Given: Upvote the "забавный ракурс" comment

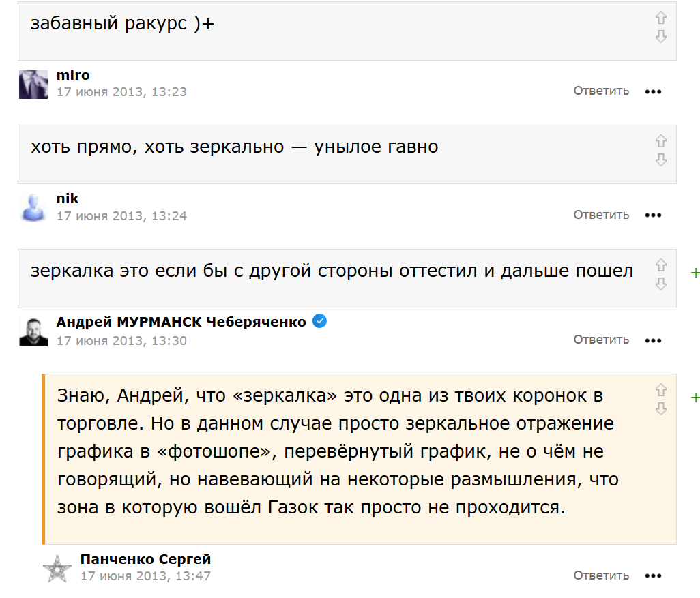Looking at the screenshot, I should pyautogui.click(x=660, y=18).
